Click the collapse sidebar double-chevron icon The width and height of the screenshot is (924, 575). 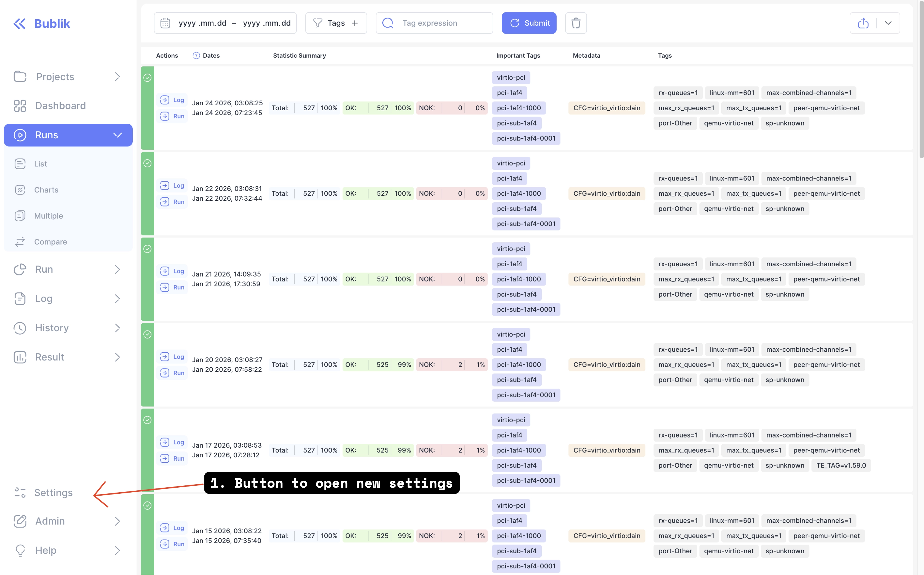[19, 24]
